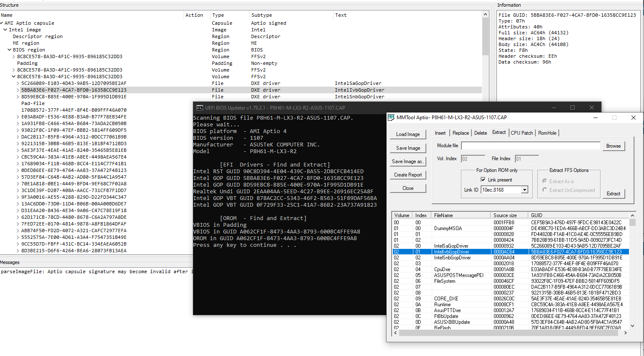644x356 pixels.
Task: Click the File Index field
Action: [x=527, y=159]
